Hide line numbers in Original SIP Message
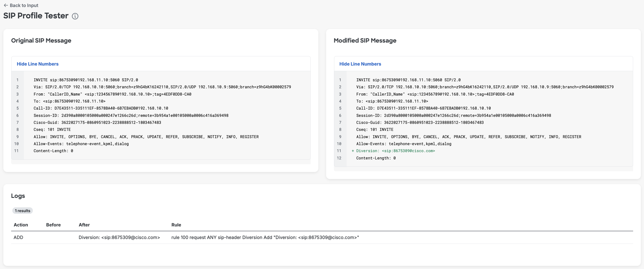The width and height of the screenshot is (644, 269). (37, 64)
